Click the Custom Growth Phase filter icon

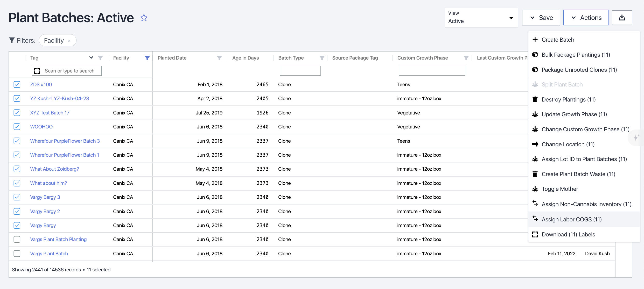(x=466, y=58)
